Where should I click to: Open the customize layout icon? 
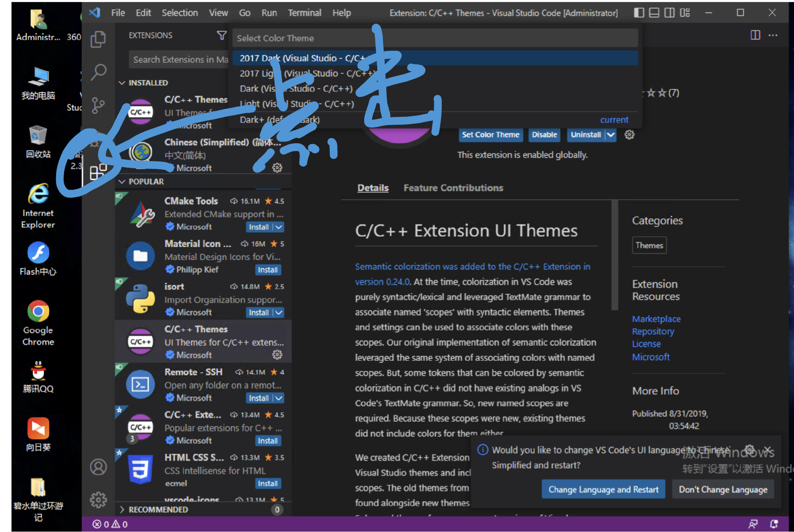[x=685, y=13]
